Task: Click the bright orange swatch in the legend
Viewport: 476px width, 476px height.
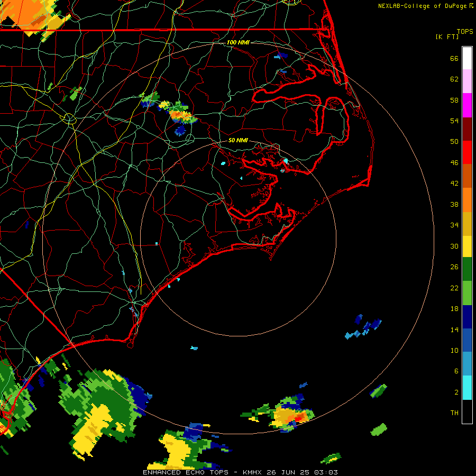Action: (x=467, y=199)
